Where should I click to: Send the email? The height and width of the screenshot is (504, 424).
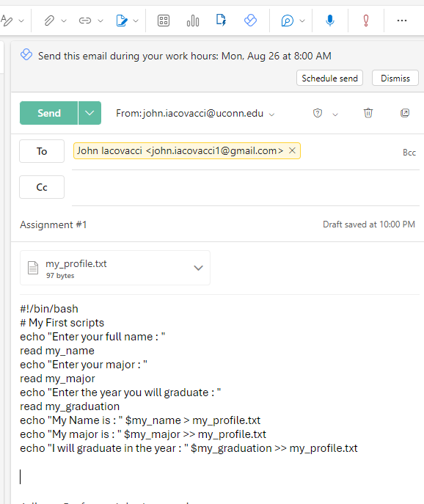click(49, 113)
